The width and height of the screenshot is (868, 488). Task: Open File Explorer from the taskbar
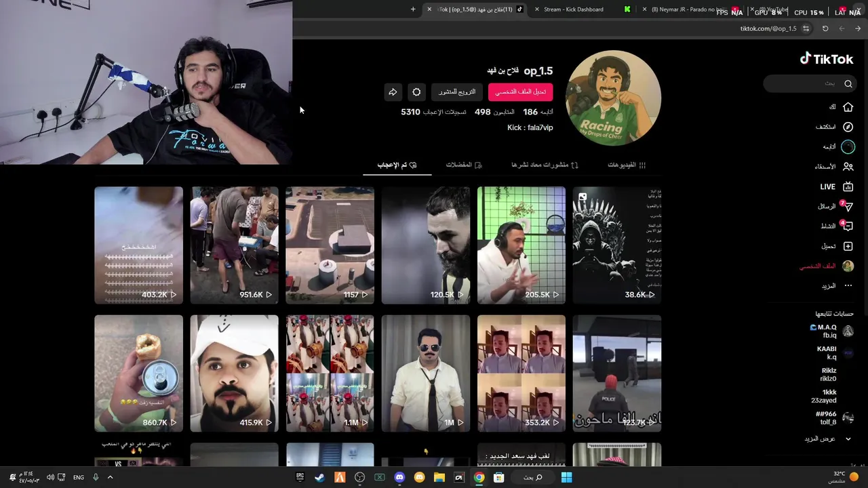pyautogui.click(x=439, y=478)
